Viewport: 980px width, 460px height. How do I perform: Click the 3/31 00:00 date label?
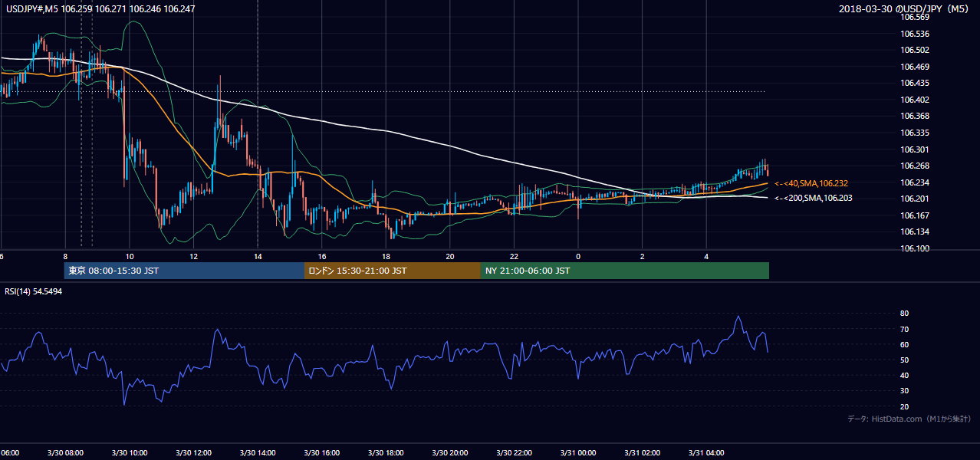578,453
